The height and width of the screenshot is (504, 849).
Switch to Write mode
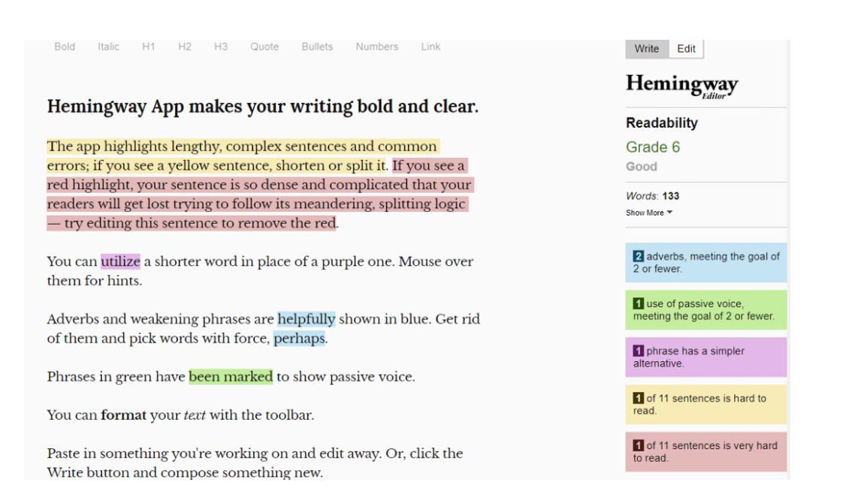tap(646, 49)
